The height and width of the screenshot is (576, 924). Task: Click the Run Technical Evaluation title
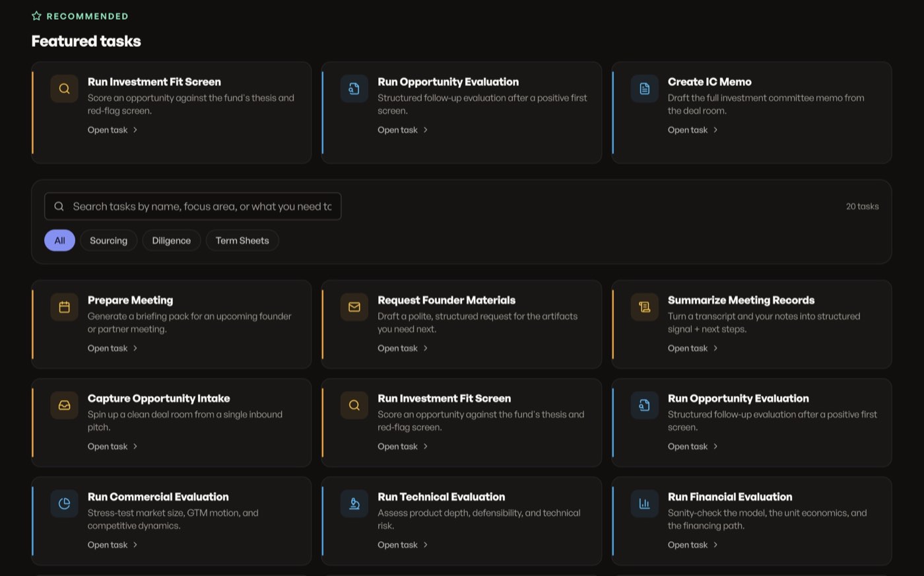[442, 497]
